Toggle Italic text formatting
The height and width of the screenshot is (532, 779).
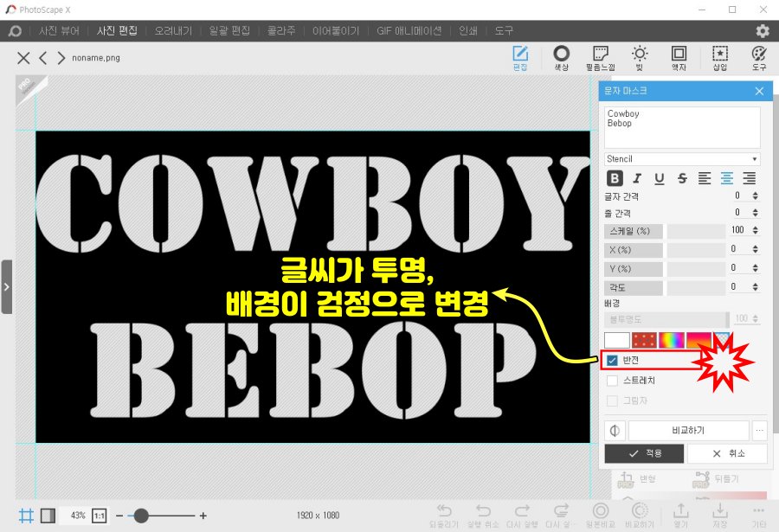(637, 178)
